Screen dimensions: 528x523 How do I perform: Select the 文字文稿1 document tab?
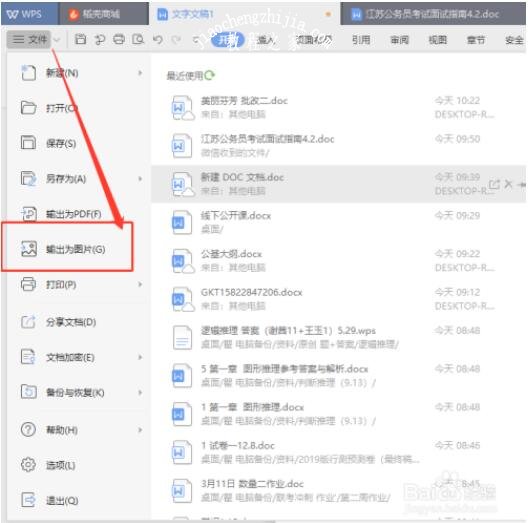(x=244, y=14)
